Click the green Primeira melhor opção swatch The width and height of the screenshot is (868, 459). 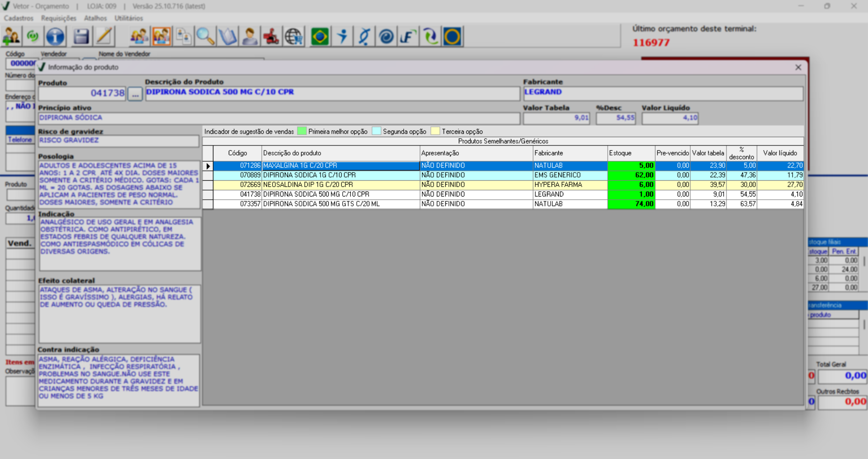(302, 131)
